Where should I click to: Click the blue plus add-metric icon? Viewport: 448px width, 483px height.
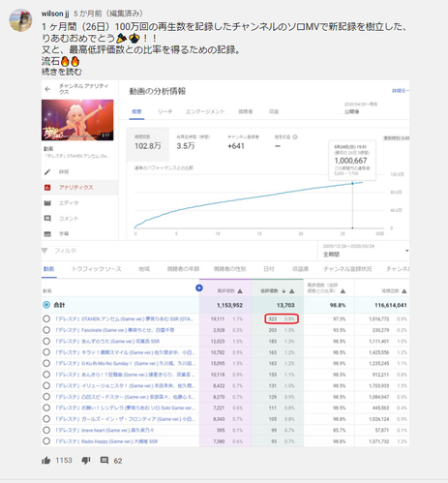point(199,287)
